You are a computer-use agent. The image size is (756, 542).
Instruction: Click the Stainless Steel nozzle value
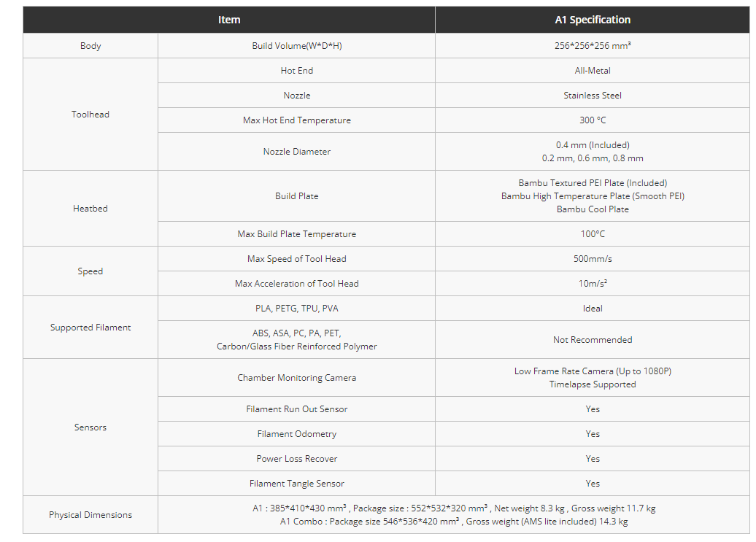(592, 96)
